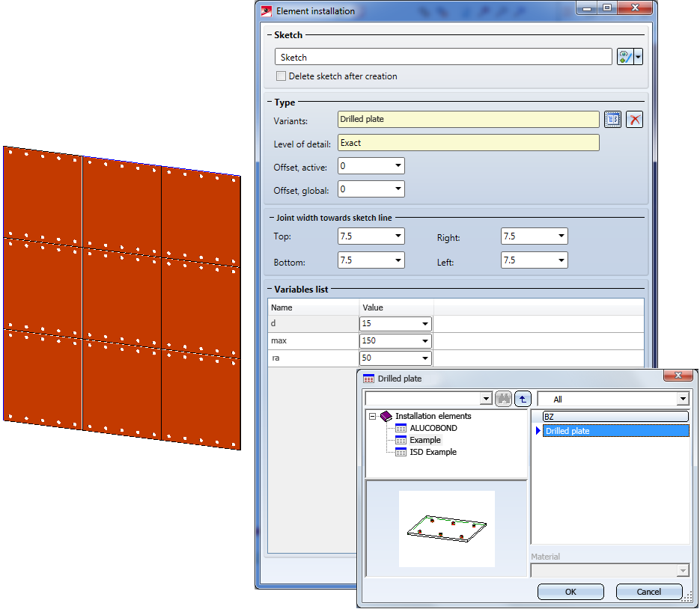Collapse the Installation elements tree node
Viewport: 700px width, 609px height.
click(x=371, y=416)
